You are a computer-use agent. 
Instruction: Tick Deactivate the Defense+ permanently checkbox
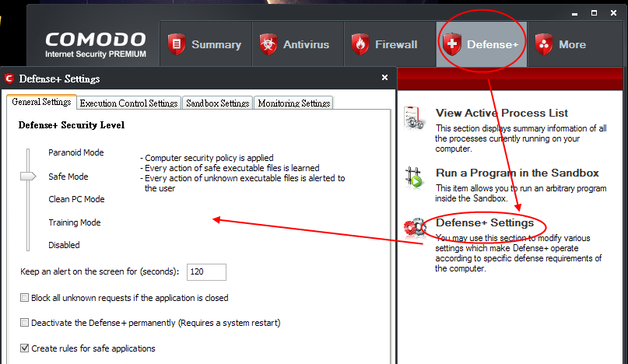point(24,322)
